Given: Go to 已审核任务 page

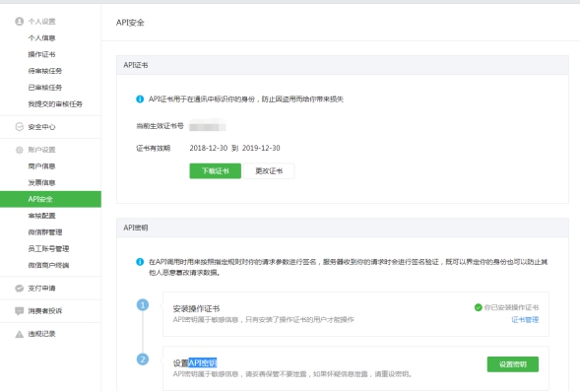Looking at the screenshot, I should [45, 88].
